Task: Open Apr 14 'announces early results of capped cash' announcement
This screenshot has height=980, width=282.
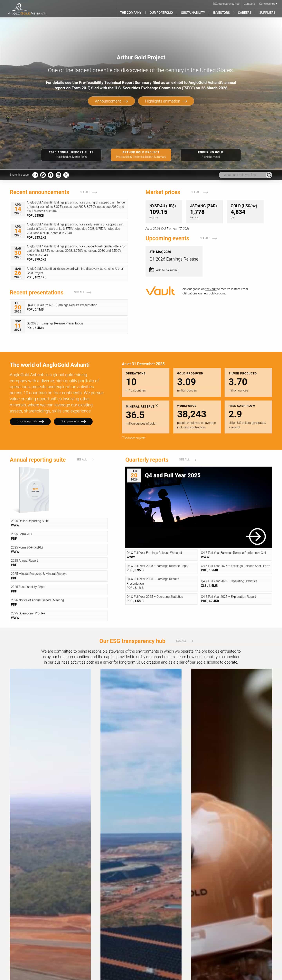Action: 69,231
